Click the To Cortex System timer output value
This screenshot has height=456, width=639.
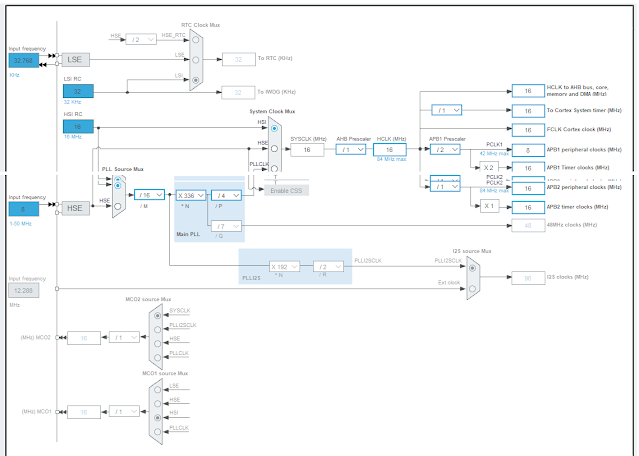point(528,111)
